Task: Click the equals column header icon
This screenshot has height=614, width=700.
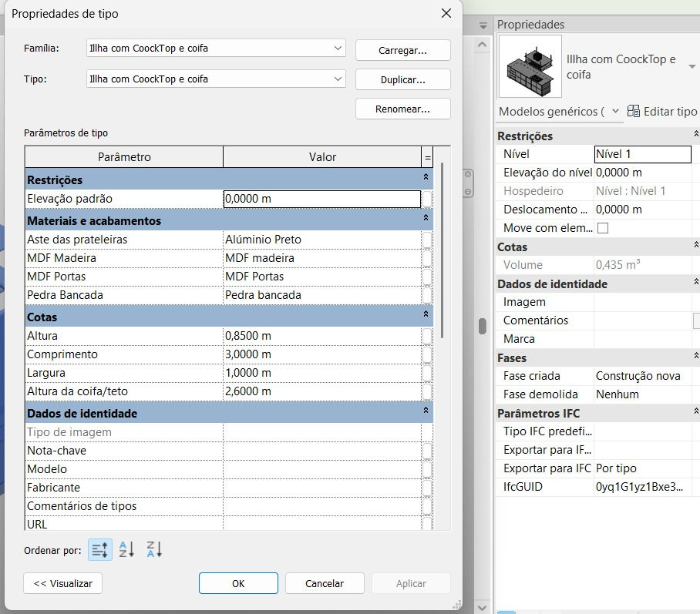Action: coord(427,157)
